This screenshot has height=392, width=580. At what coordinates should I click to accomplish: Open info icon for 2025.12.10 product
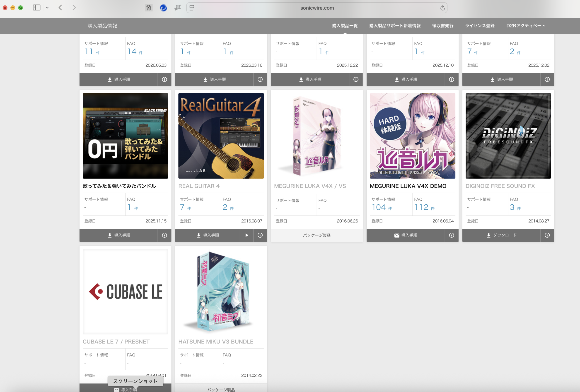coord(452,79)
